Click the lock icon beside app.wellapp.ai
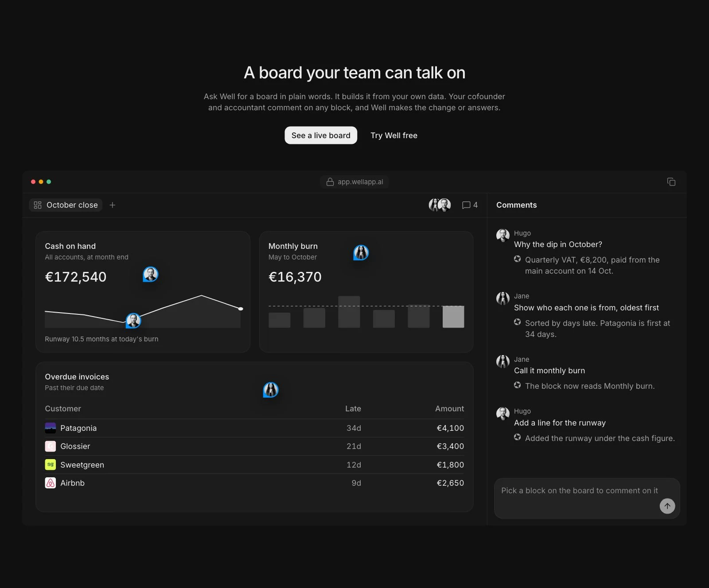The height and width of the screenshot is (588, 709). click(x=330, y=182)
